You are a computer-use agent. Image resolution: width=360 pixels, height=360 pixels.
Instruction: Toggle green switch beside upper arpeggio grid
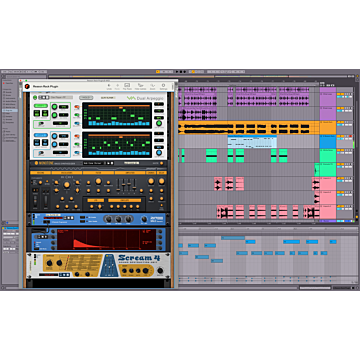(x=77, y=115)
